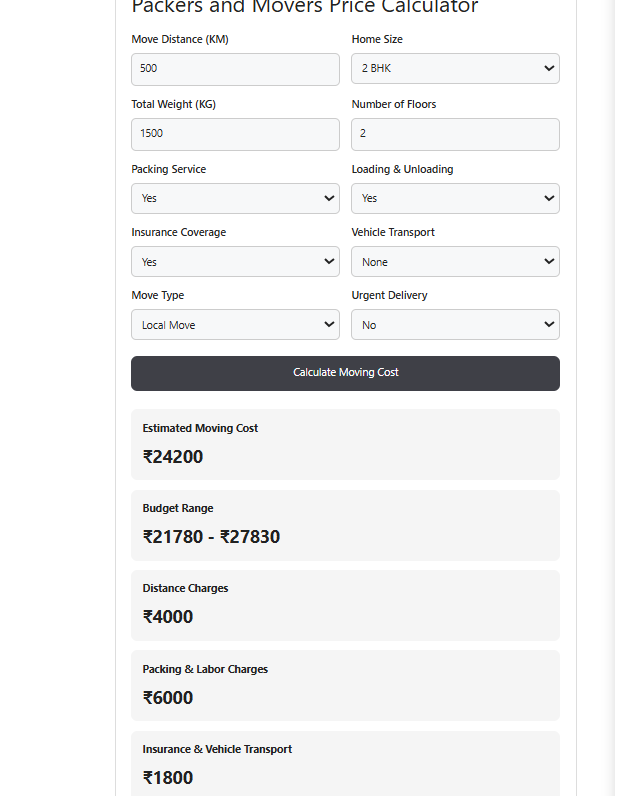Click the Packing & Labor Charges card
The image size is (627, 796).
click(x=345, y=686)
